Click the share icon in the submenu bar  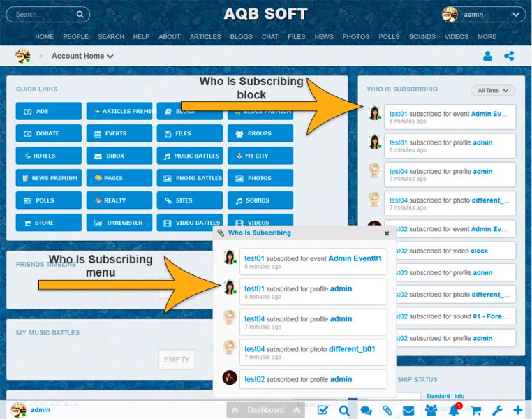click(x=509, y=56)
